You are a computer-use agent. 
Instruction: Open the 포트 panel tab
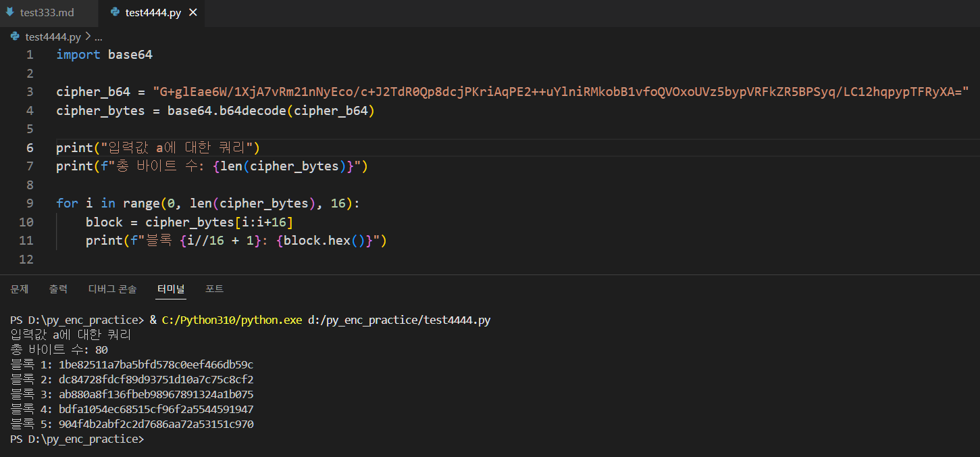[214, 289]
